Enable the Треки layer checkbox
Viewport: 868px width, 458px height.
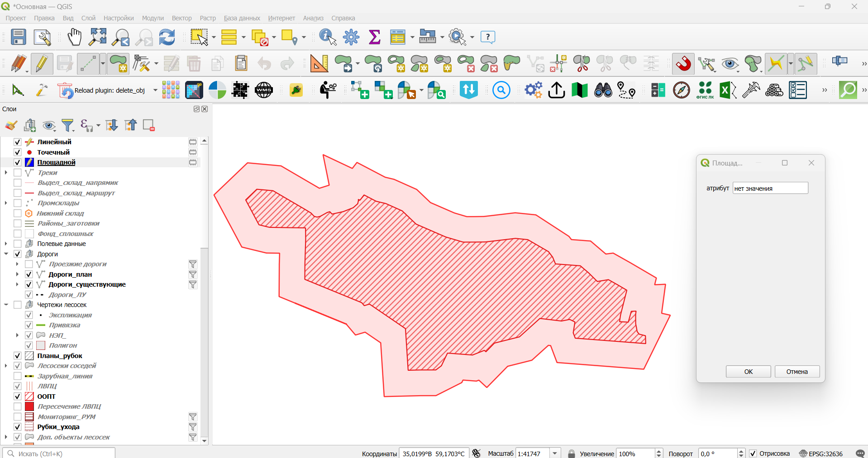(x=18, y=173)
